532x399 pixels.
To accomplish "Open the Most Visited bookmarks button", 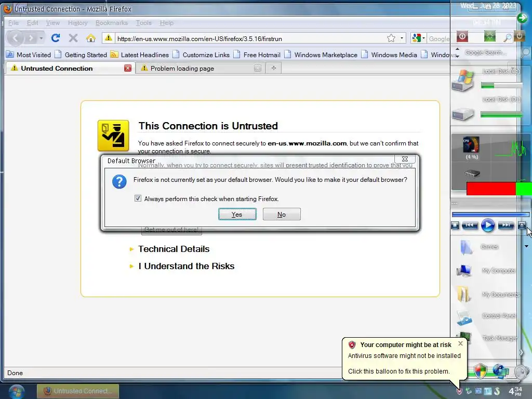I will pyautogui.click(x=29, y=55).
